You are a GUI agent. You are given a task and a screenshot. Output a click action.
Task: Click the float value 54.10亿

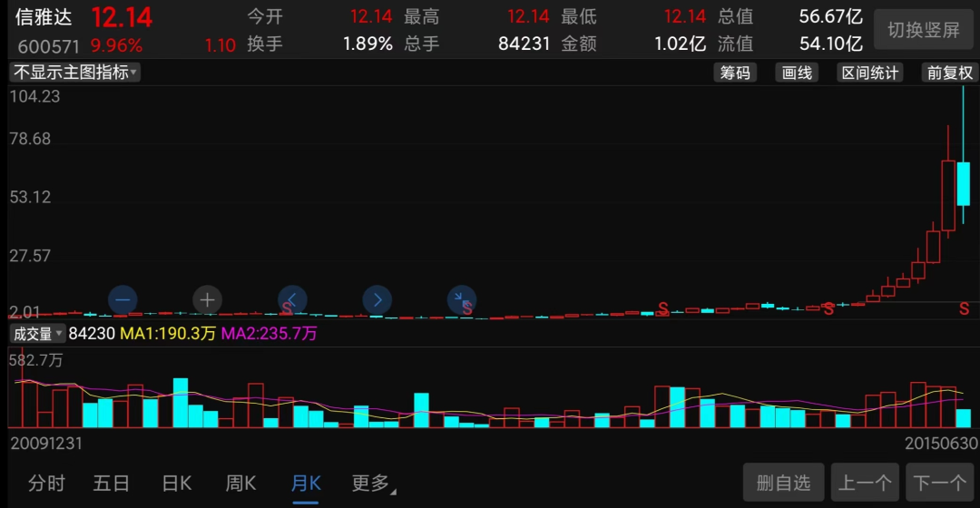coord(830,44)
